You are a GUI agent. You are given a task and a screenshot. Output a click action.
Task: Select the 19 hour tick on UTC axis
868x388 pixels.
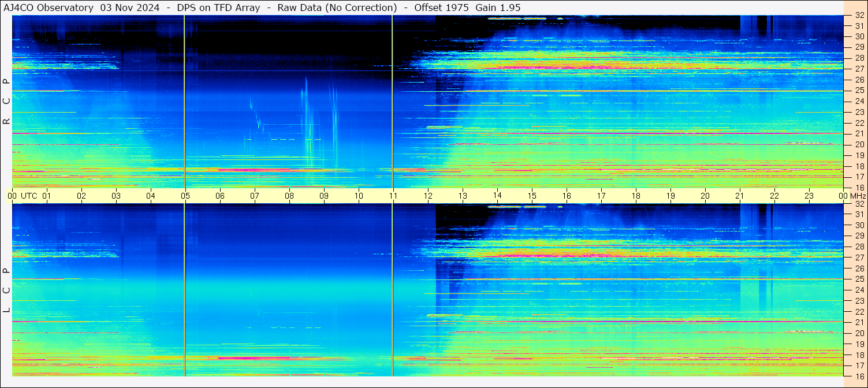tap(670, 196)
